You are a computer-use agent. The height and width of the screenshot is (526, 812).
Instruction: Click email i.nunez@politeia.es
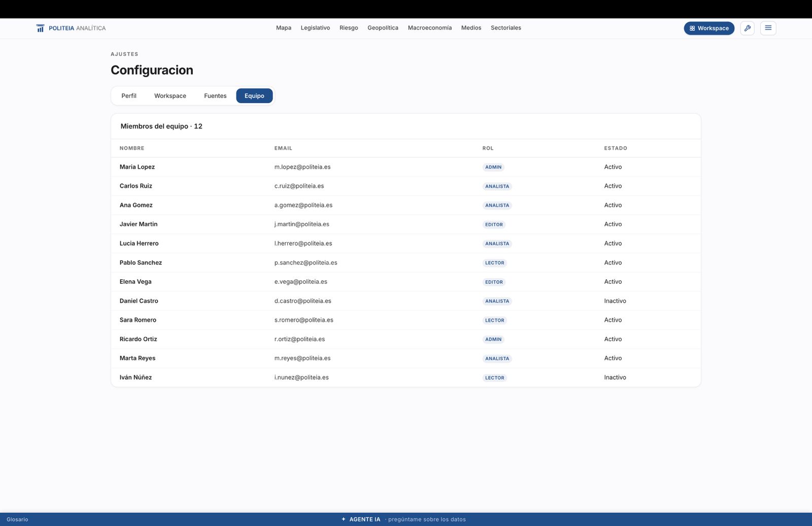(301, 377)
